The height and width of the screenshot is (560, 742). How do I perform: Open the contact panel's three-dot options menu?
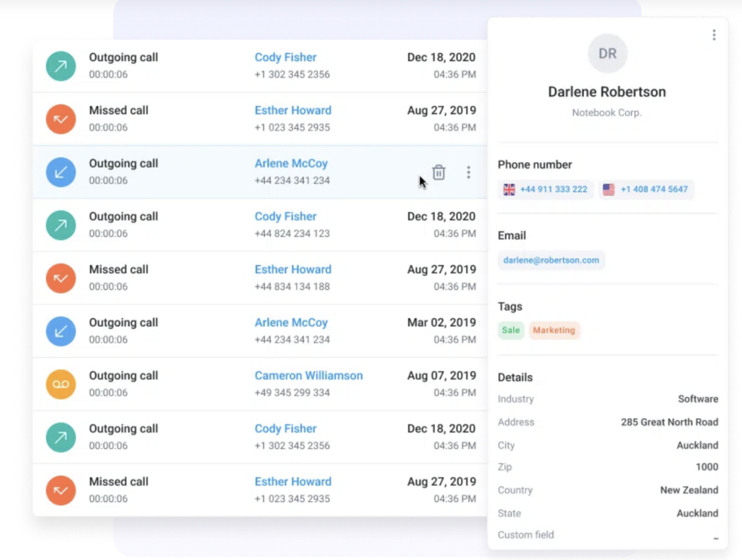[x=714, y=34]
